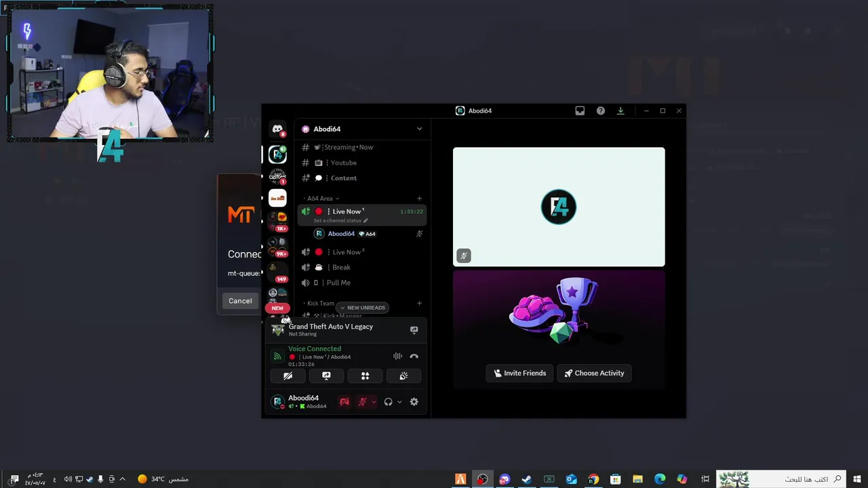
Task: Select the Aboodi64 video tile
Action: pos(559,207)
